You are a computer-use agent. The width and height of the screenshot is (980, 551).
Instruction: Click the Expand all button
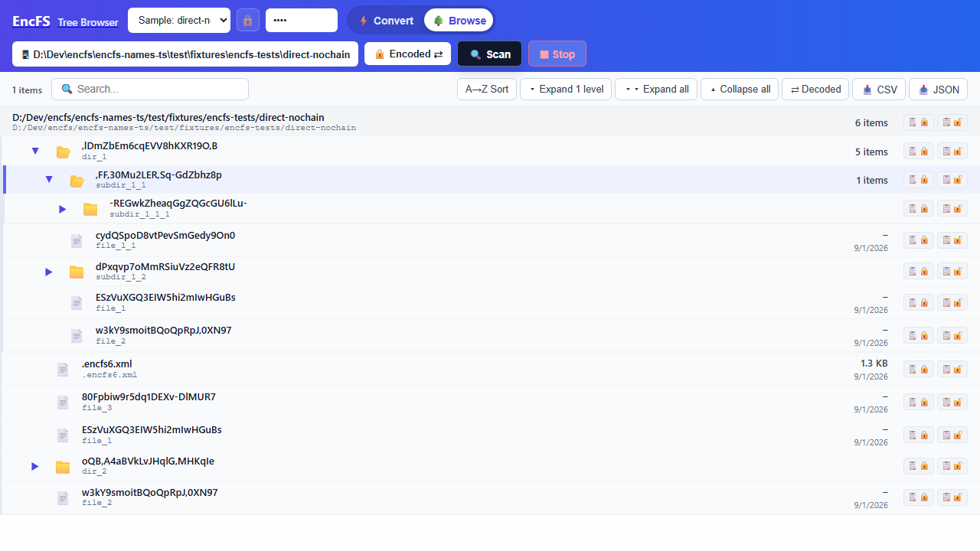(656, 90)
